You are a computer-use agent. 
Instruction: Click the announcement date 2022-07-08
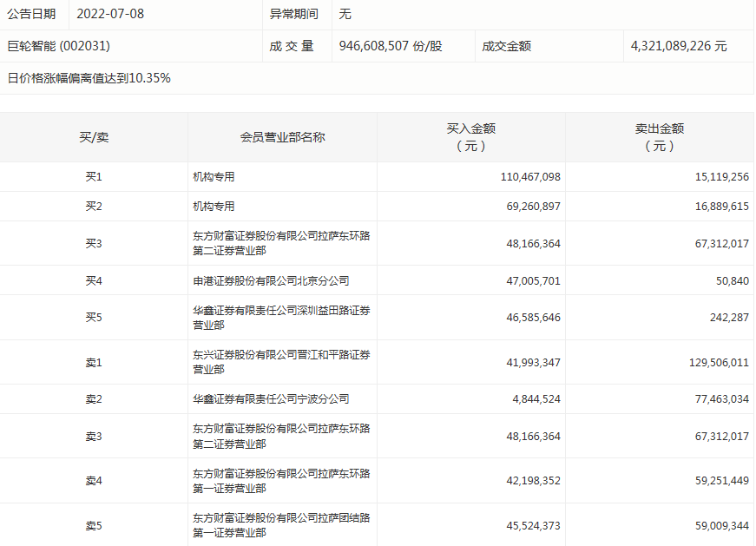pos(109,14)
